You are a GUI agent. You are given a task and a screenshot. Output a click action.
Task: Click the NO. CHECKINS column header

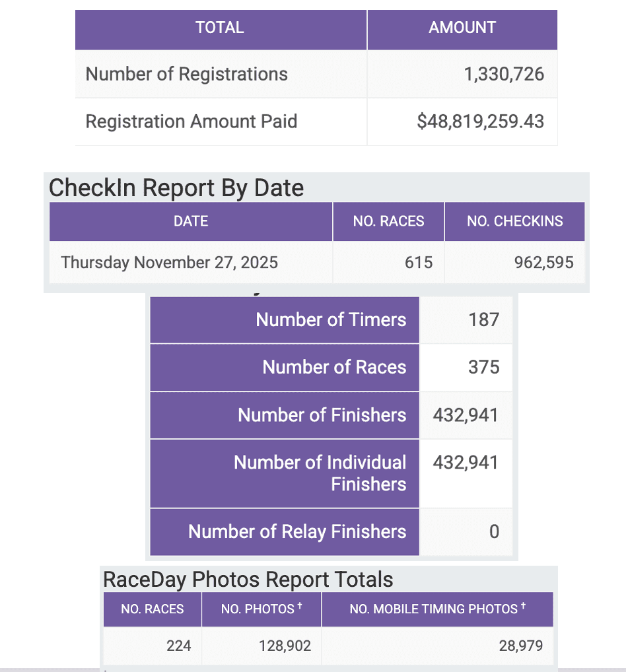click(x=515, y=221)
